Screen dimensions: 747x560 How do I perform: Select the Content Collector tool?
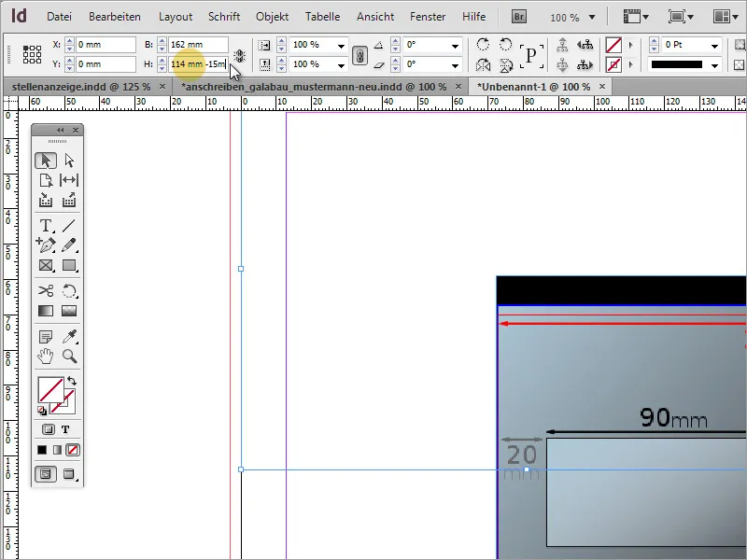[x=46, y=200]
